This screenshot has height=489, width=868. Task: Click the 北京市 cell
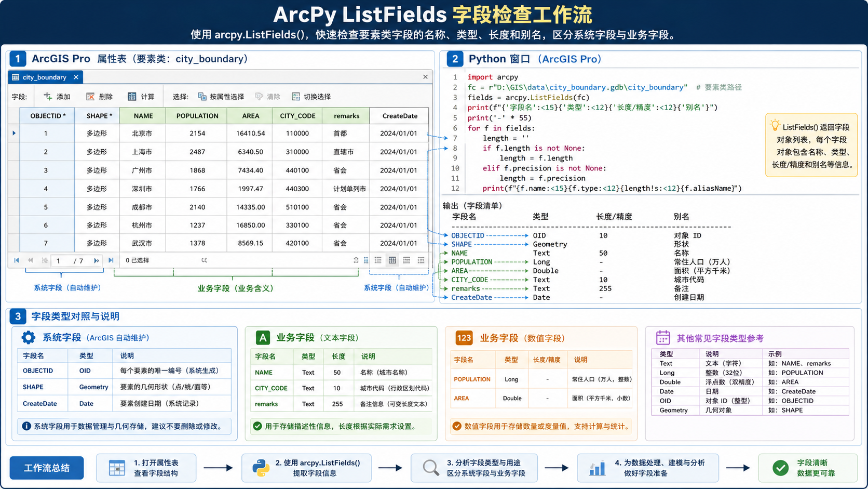142,134
